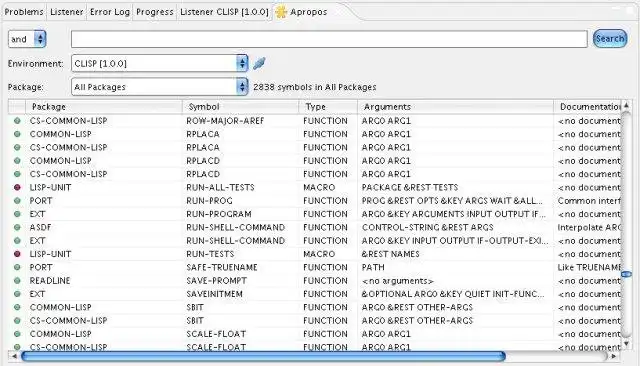Click the ASDF package cell
The width and height of the screenshot is (640, 366).
[40, 227]
